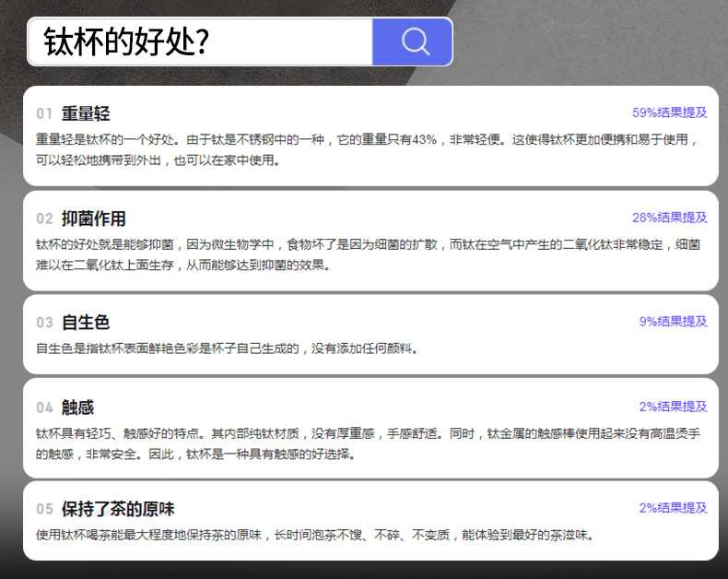
Task: Select the 04 result number
Action: point(44,408)
